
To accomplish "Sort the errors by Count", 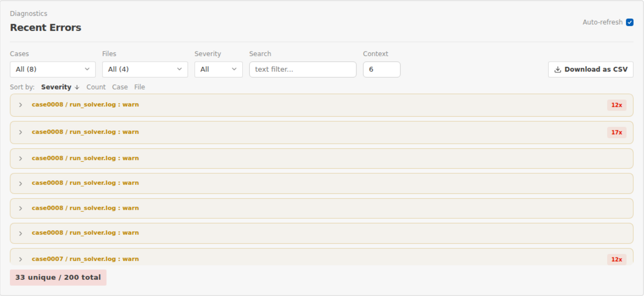I will [96, 87].
